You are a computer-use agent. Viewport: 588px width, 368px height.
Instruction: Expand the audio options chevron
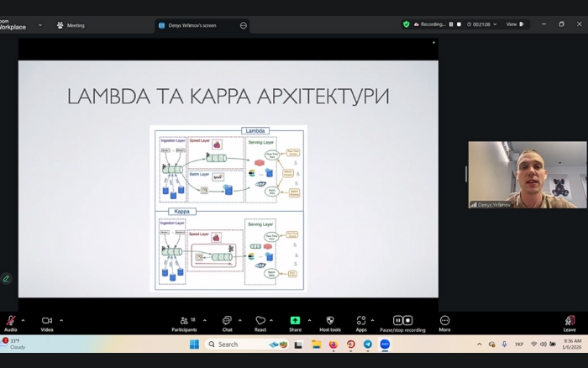(23, 320)
